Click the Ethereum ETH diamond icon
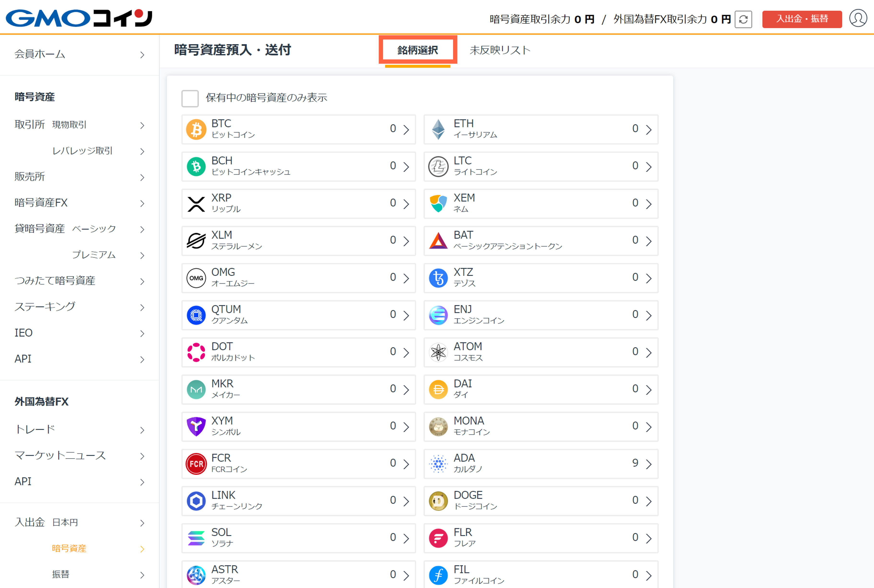Image resolution: width=874 pixels, height=588 pixels. point(438,129)
